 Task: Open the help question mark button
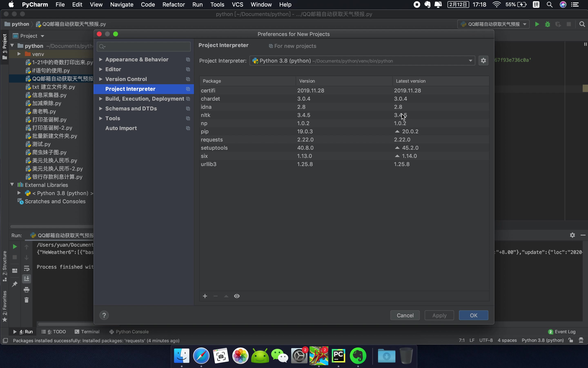(104, 315)
